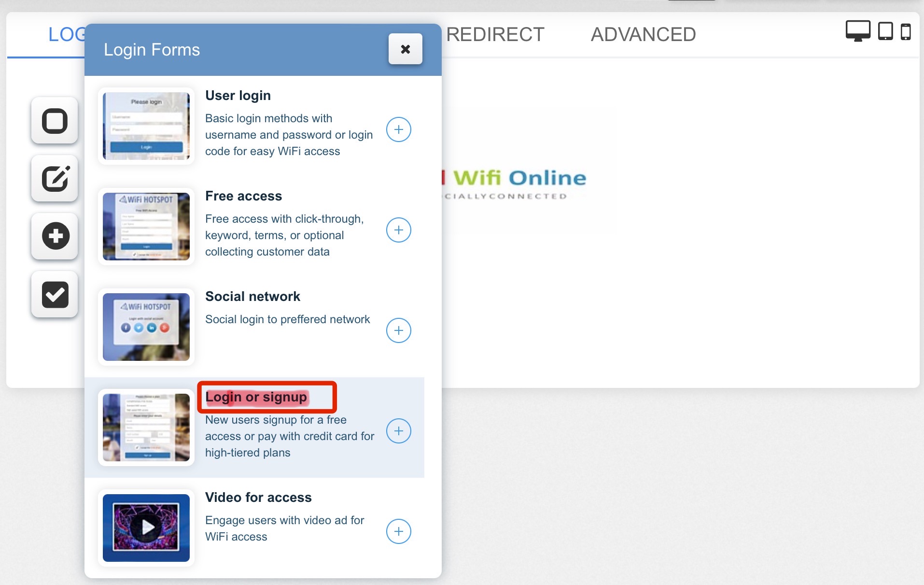Switch to tablet preview mode
The width and height of the screenshot is (924, 585).
point(885,31)
